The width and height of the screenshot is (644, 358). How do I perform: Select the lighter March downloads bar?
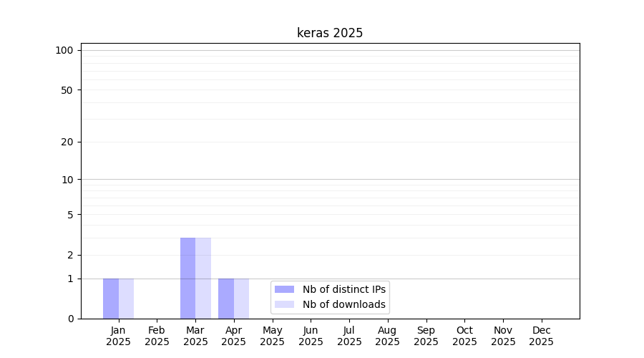203,278
